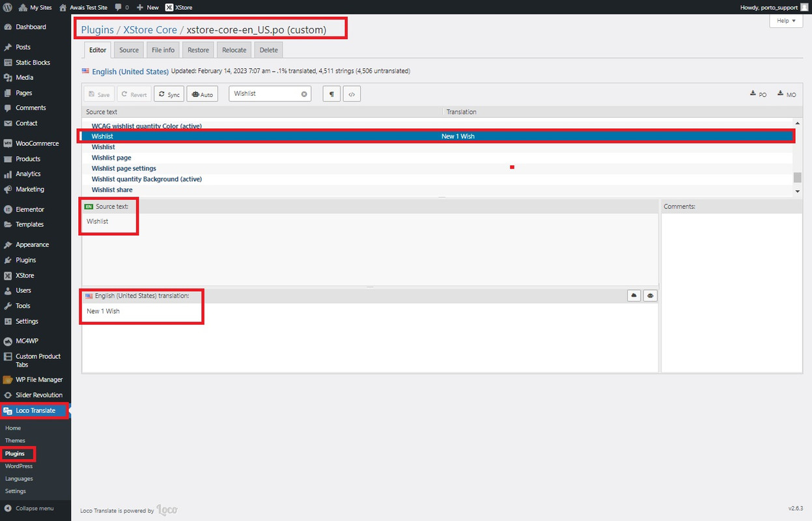Click the Auto translate button
812x521 pixels.
point(203,94)
